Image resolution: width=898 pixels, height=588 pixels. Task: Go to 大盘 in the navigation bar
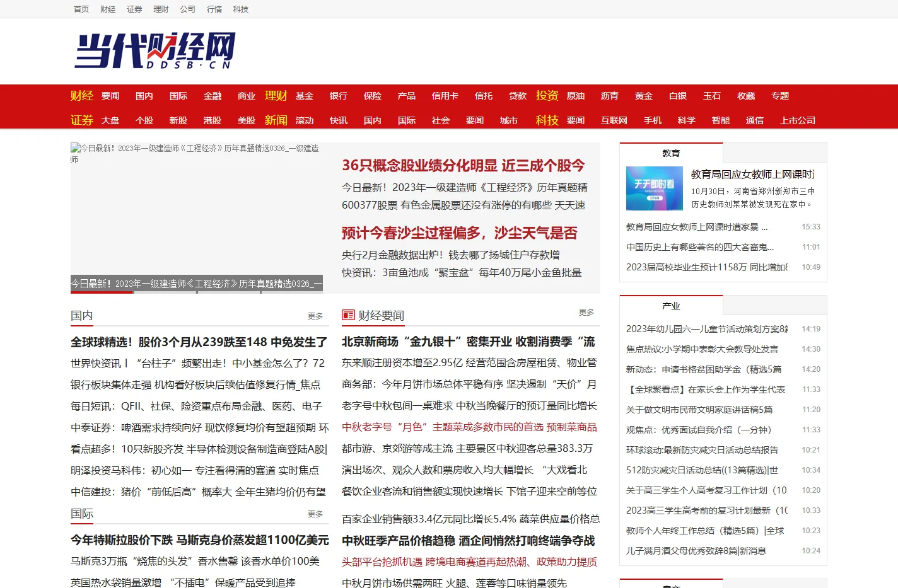(110, 120)
